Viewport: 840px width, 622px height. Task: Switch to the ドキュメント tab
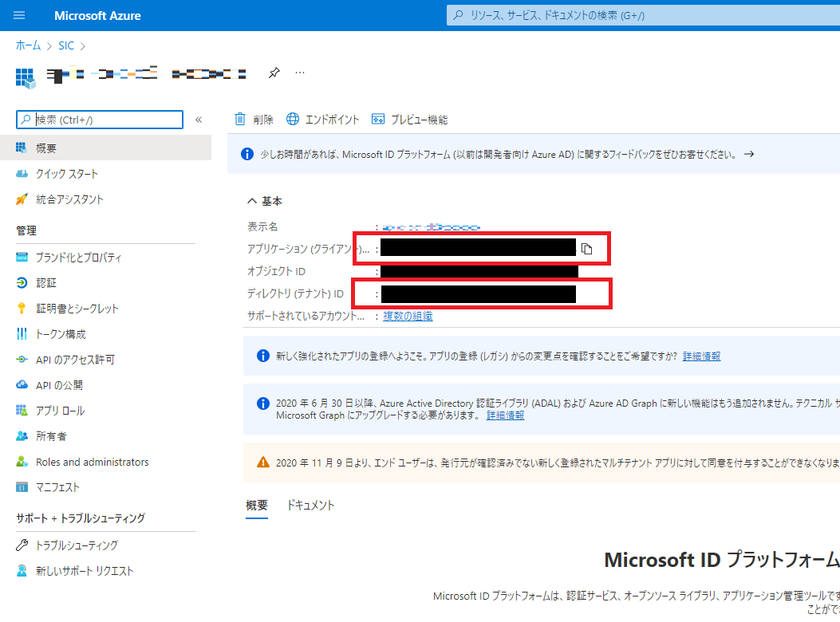coord(310,506)
